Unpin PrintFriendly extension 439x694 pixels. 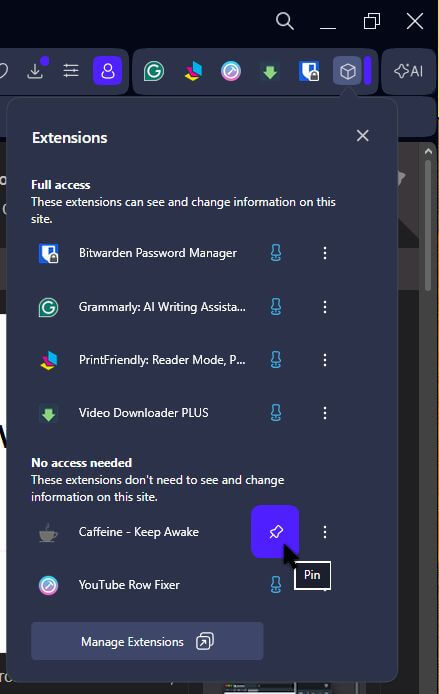tap(276, 360)
